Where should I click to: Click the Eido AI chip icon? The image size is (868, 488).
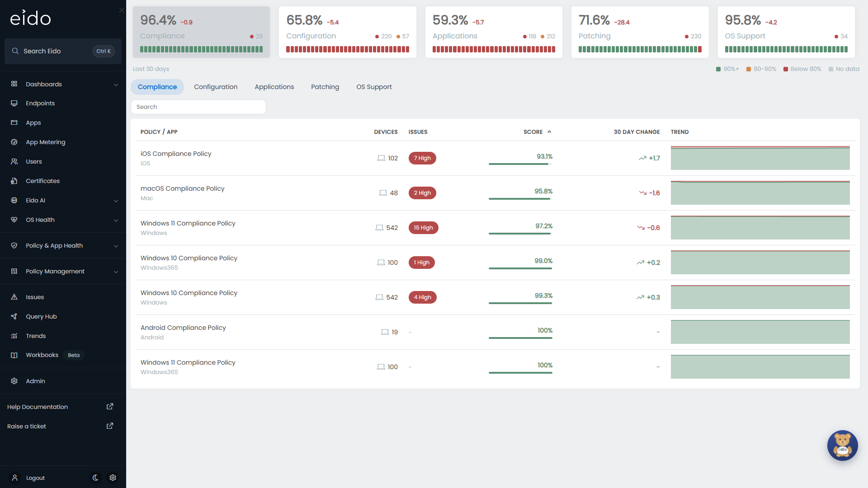click(14, 200)
